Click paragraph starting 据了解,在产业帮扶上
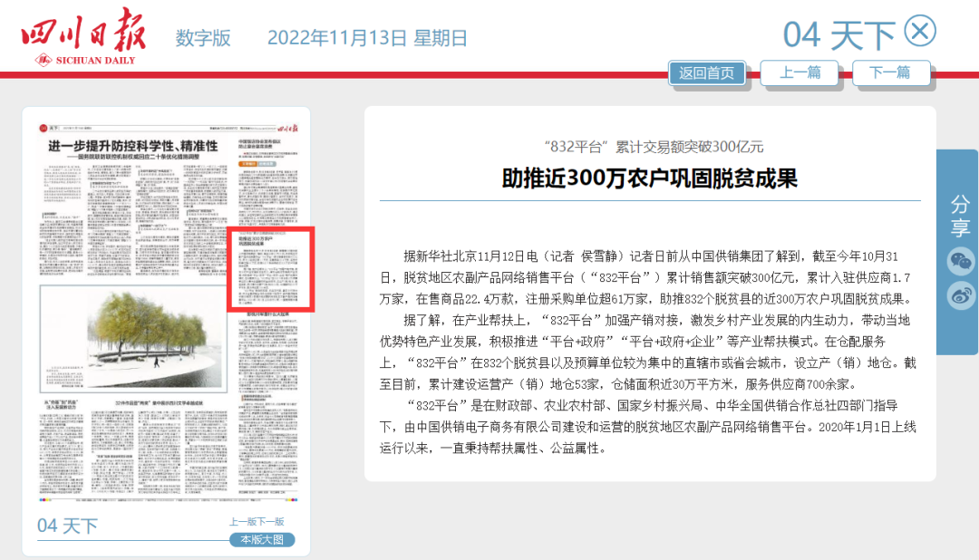Viewport: 979px width, 560px height. pos(649,352)
